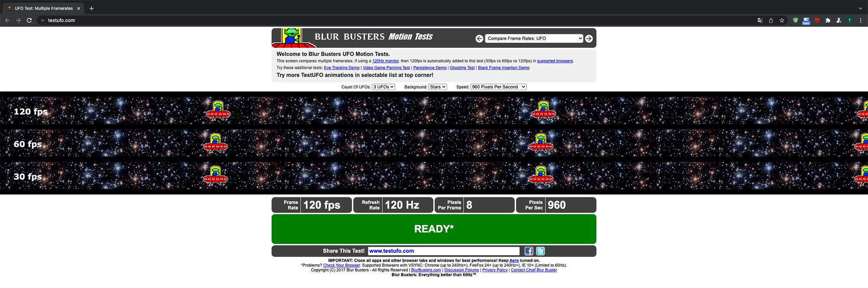Open a new browser tab with plus
868x288 pixels.
tap(91, 8)
